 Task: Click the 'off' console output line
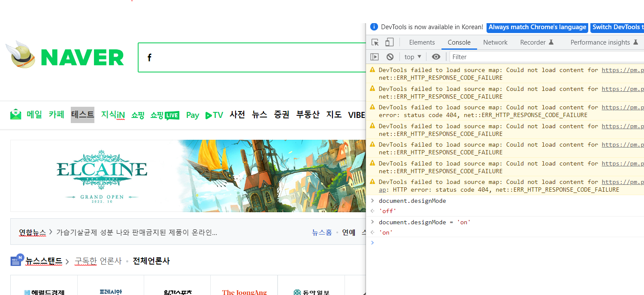(x=387, y=211)
